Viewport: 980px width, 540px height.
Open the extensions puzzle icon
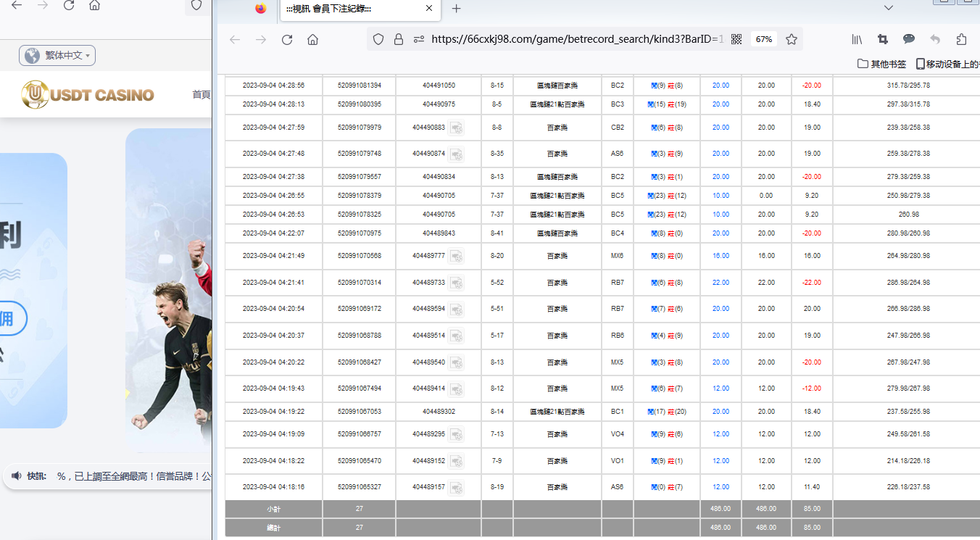click(961, 39)
